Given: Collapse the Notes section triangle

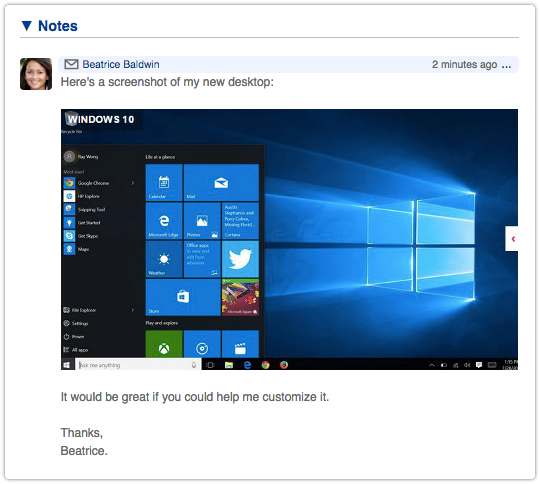Looking at the screenshot, I should 27,26.
